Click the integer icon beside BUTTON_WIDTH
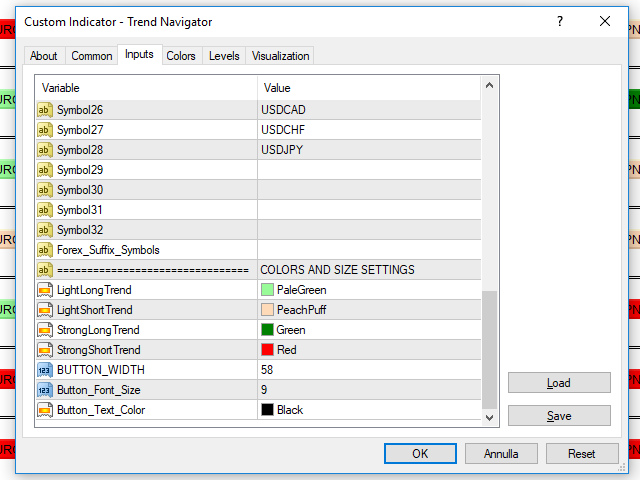Screen dimensions: 640x480 [45, 370]
